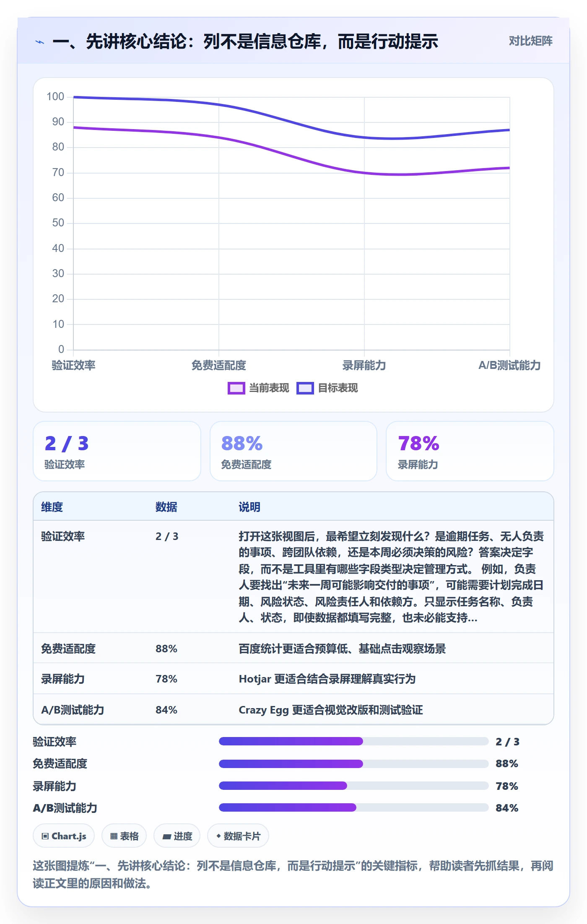The image size is (587, 924).
Task: Click the 100 y-axis tick label
Action: [x=55, y=96]
